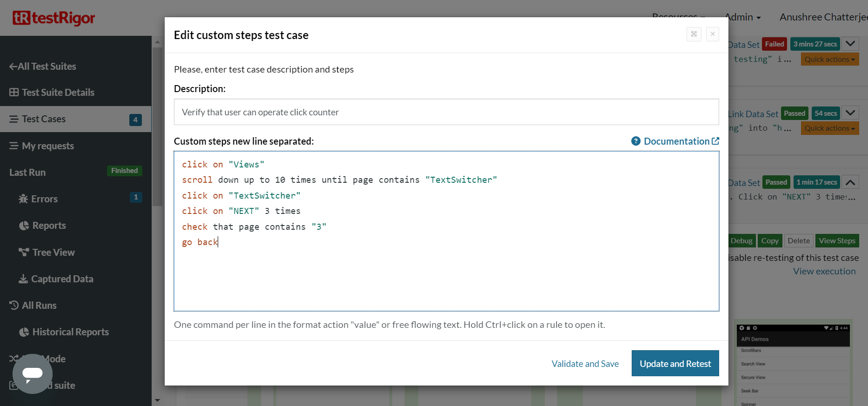The height and width of the screenshot is (406, 868).
Task: Toggle fullscreen for the edit dialog
Action: pyautogui.click(x=694, y=34)
